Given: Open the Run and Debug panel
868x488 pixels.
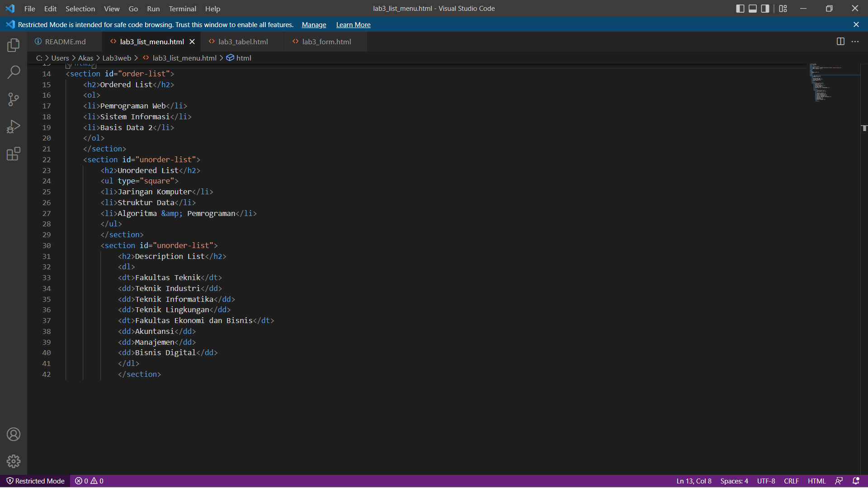Looking at the screenshot, I should pyautogui.click(x=14, y=127).
